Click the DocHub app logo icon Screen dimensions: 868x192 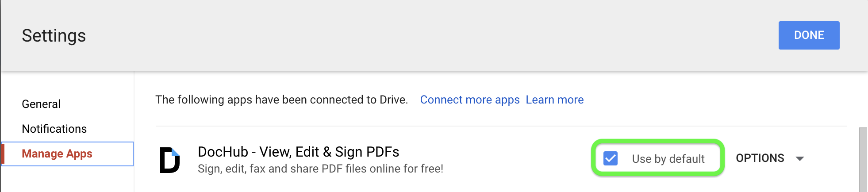pyautogui.click(x=169, y=160)
